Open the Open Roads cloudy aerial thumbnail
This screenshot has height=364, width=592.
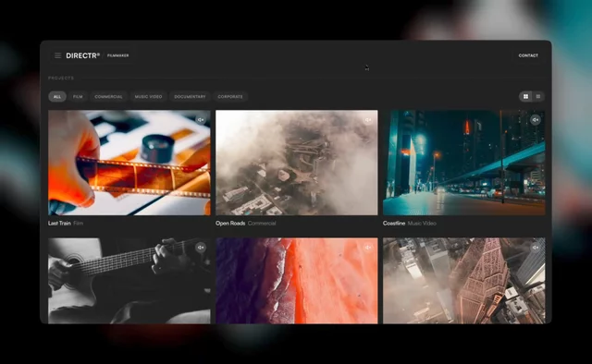tap(296, 163)
